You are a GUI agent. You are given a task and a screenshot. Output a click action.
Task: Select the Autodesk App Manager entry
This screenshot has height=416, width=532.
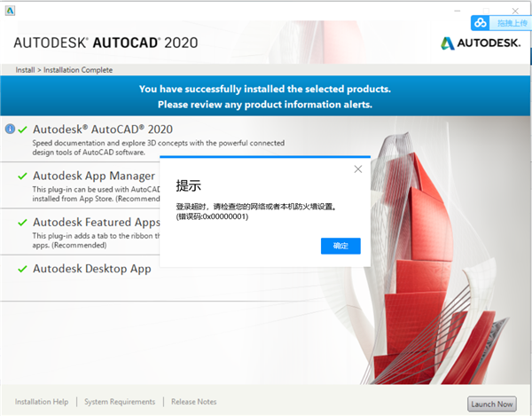pyautogui.click(x=94, y=176)
